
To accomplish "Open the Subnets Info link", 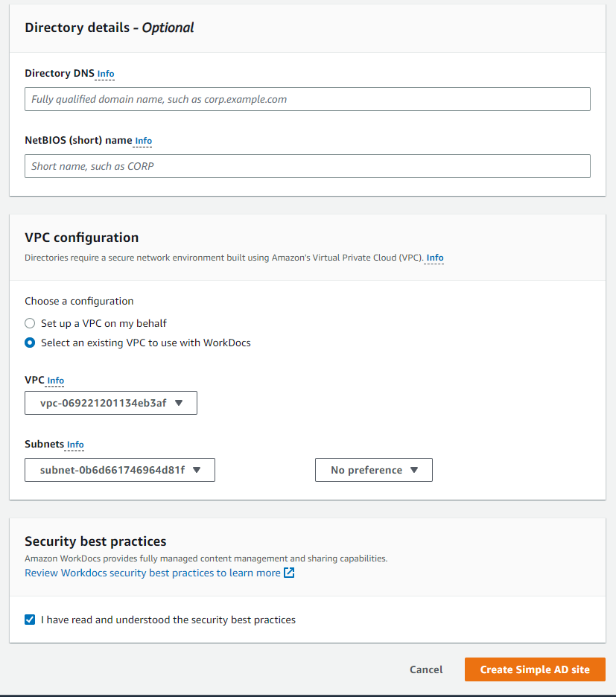I will click(x=74, y=445).
